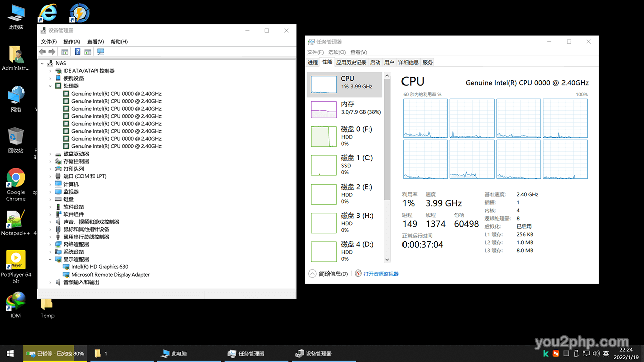Select the 通用串行总线控制器 tree row
This screenshot has height=362, width=644.
(86, 237)
